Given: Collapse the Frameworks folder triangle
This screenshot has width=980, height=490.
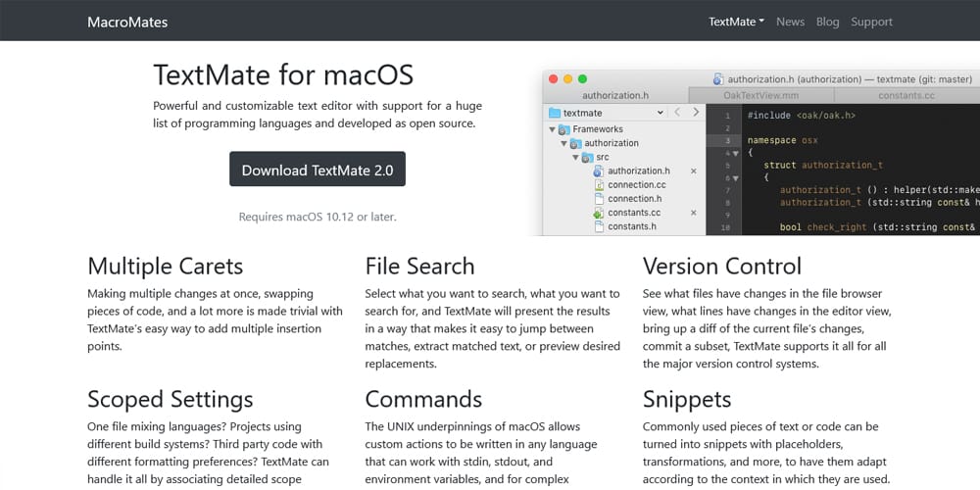Looking at the screenshot, I should [552, 129].
